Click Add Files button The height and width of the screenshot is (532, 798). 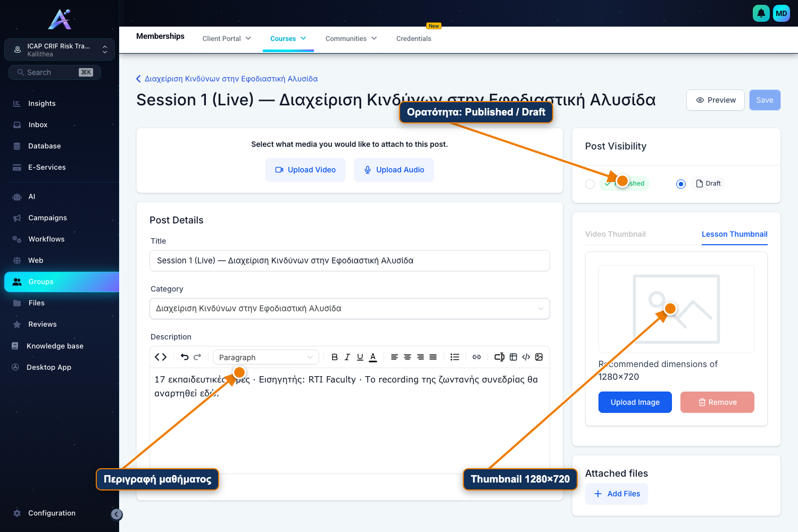point(617,494)
